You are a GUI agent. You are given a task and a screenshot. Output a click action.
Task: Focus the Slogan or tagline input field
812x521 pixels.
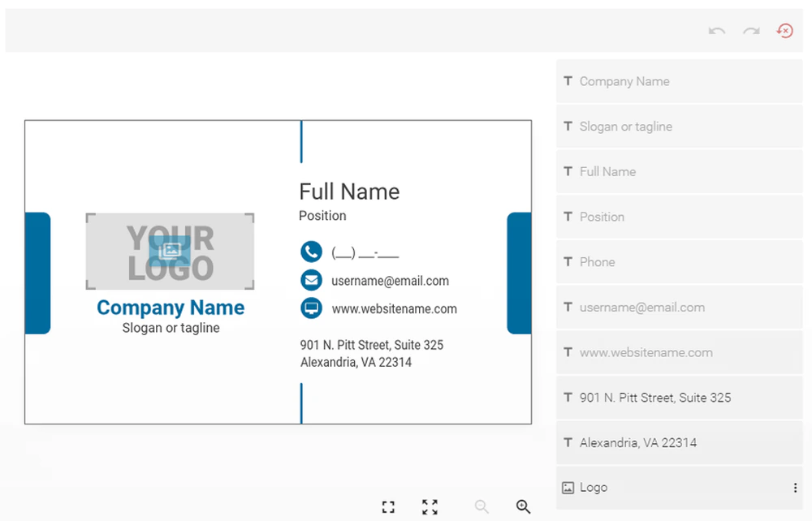click(x=680, y=127)
